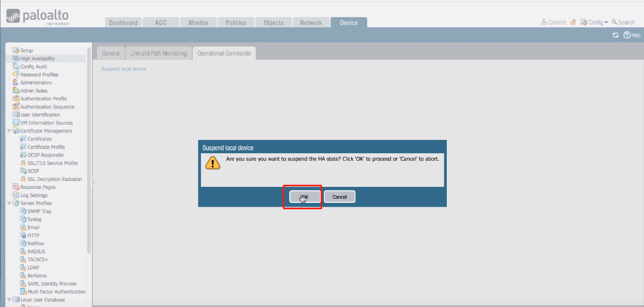Click the Log Settings icon

(16, 195)
